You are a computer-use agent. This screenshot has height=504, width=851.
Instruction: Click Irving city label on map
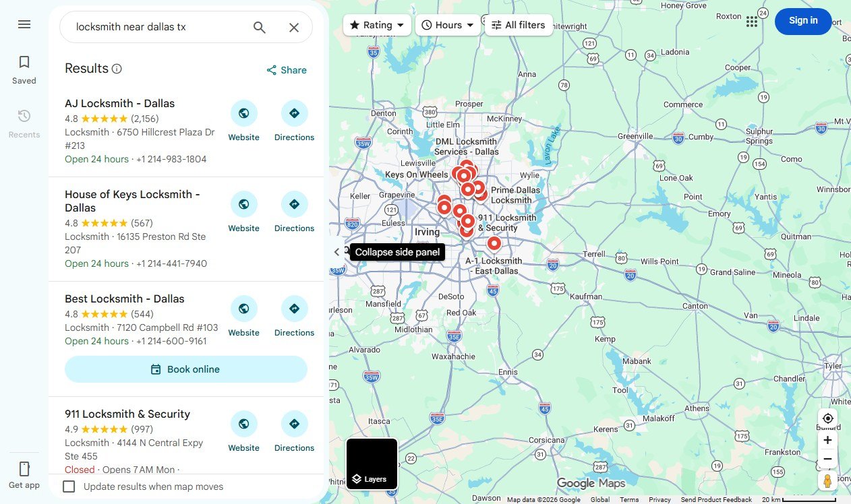point(427,232)
